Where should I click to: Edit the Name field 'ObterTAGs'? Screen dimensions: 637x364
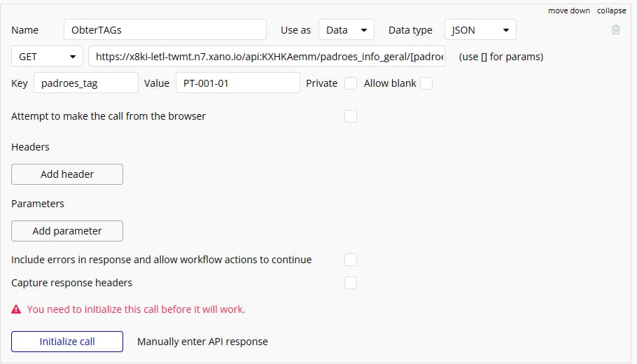[x=165, y=30]
